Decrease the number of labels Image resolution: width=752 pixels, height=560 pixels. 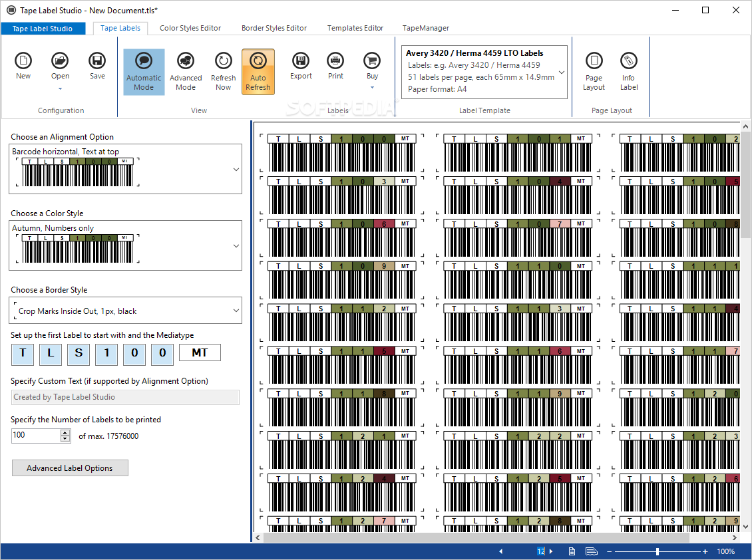(x=65, y=439)
